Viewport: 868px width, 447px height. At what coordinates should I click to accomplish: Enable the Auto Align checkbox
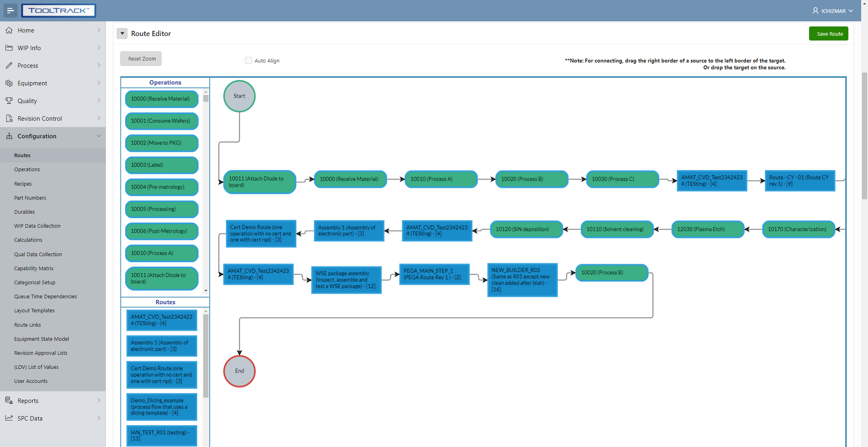[249, 60]
